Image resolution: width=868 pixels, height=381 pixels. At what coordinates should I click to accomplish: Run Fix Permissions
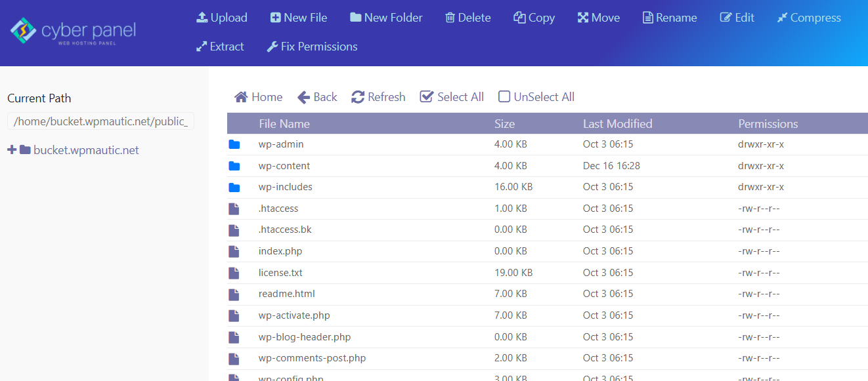(312, 47)
